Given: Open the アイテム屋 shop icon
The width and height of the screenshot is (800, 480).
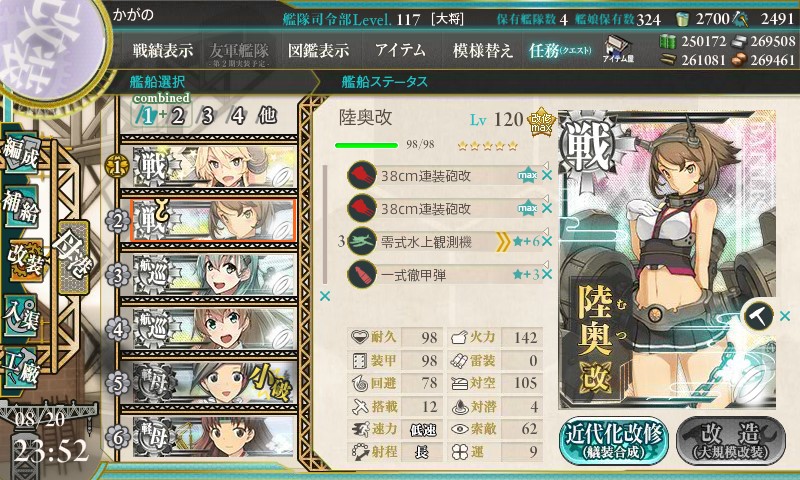Looking at the screenshot, I should click(x=618, y=50).
